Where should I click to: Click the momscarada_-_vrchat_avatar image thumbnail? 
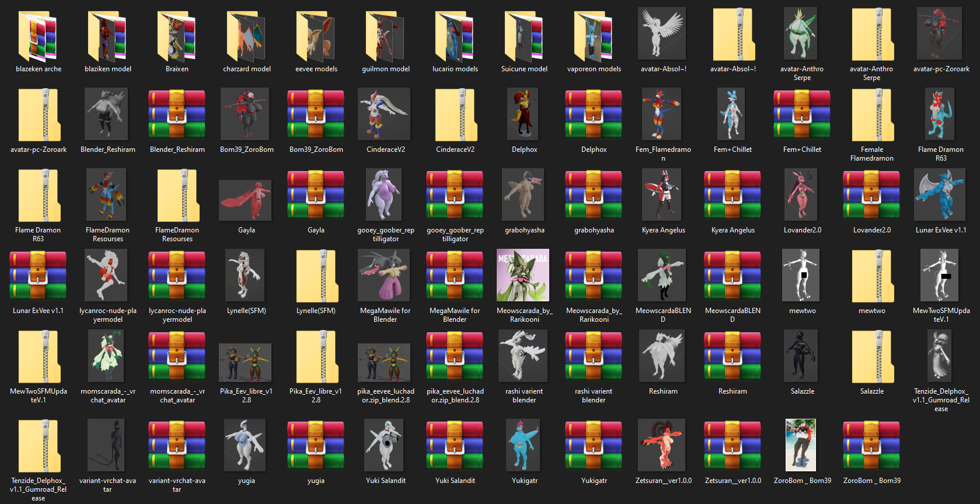click(x=106, y=356)
